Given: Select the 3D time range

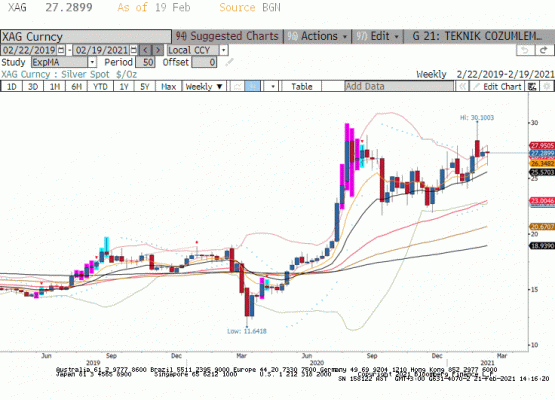Looking at the screenshot, I should pyautogui.click(x=33, y=86).
